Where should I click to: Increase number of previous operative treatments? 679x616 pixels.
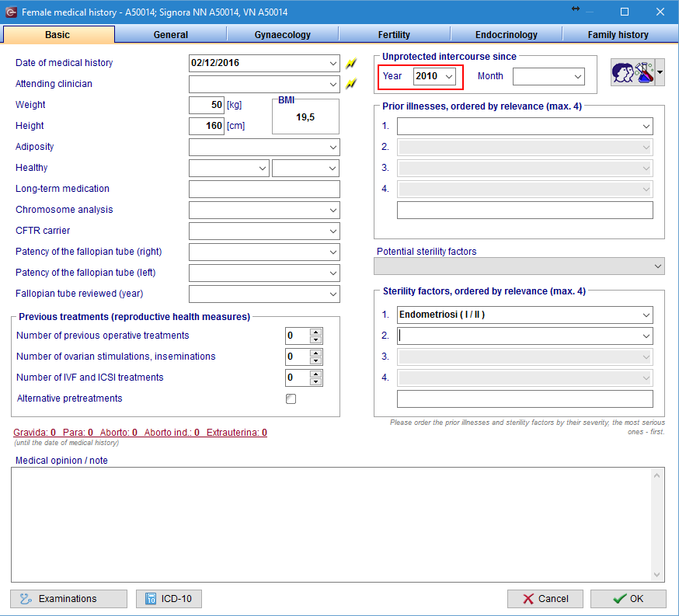(x=316, y=332)
